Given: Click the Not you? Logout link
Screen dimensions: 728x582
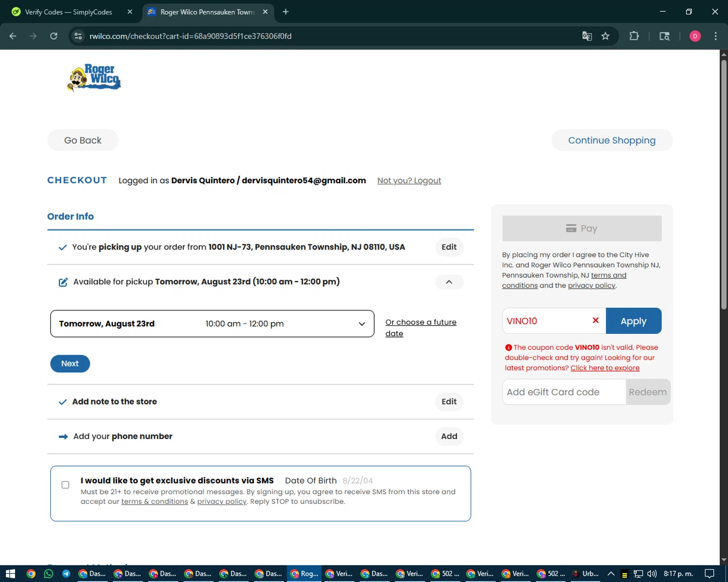Looking at the screenshot, I should tap(409, 180).
